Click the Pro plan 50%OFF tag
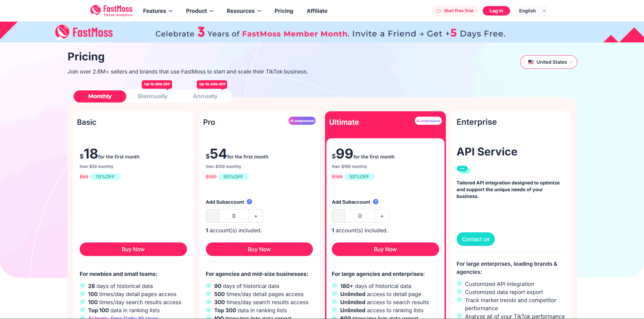Image resolution: width=644 pixels, height=319 pixels. coord(233,177)
